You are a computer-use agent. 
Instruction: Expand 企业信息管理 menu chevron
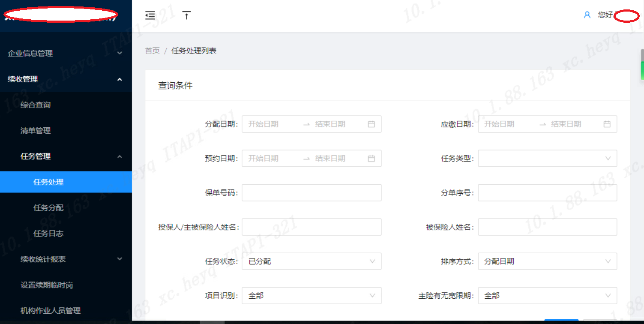[120, 54]
